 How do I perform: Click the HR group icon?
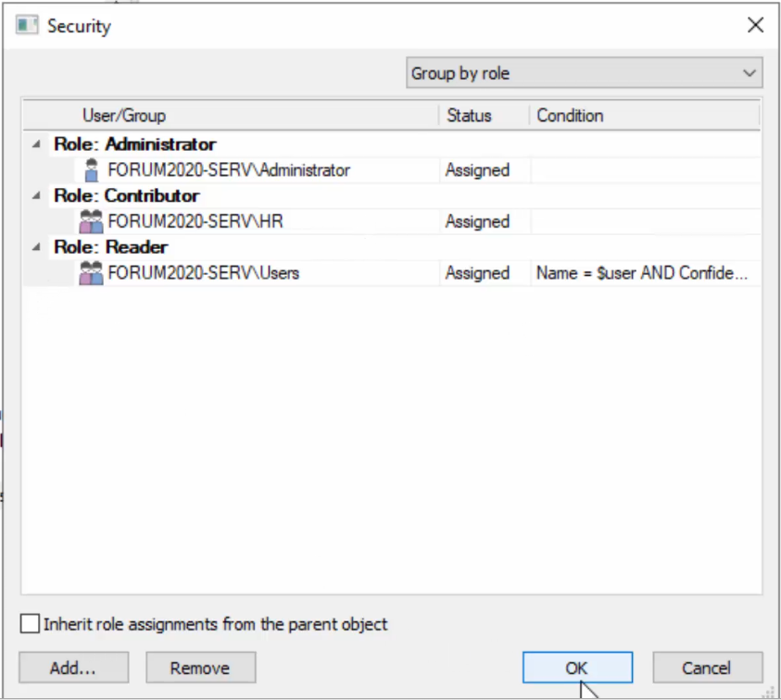coord(91,221)
